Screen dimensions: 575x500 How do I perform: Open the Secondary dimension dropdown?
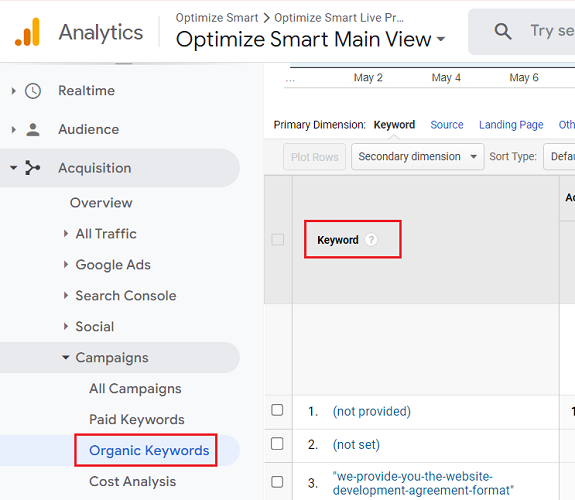click(x=418, y=157)
